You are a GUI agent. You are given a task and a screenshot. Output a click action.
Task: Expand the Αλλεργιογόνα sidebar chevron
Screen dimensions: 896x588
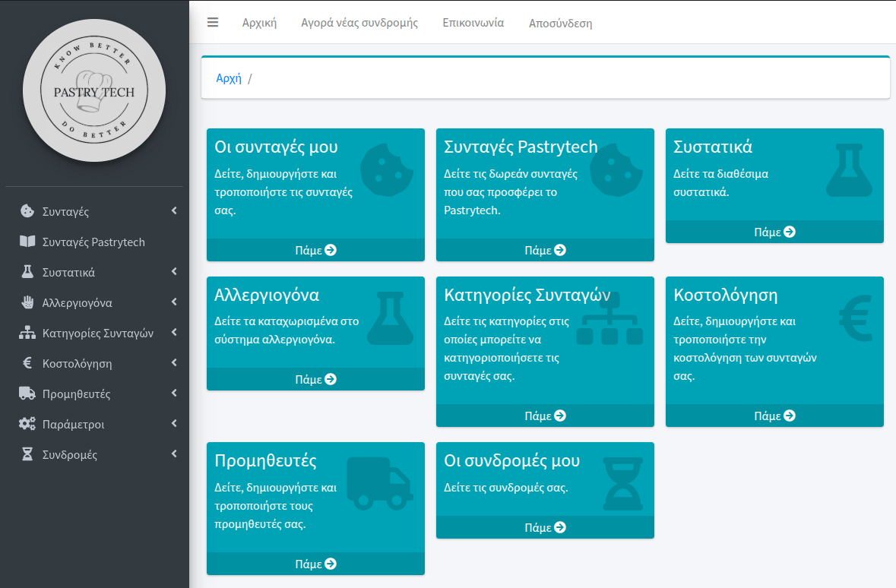tap(174, 302)
